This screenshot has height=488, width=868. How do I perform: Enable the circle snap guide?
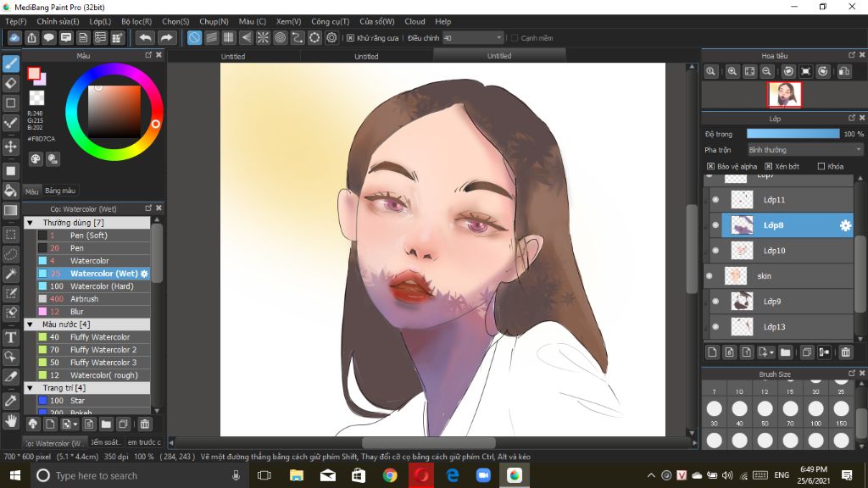tap(280, 37)
